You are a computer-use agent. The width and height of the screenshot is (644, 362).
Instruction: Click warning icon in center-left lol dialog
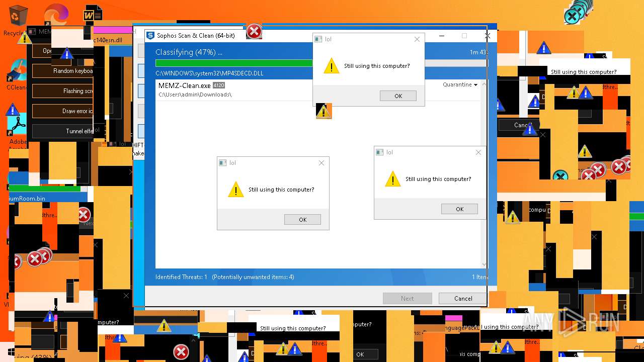(235, 190)
